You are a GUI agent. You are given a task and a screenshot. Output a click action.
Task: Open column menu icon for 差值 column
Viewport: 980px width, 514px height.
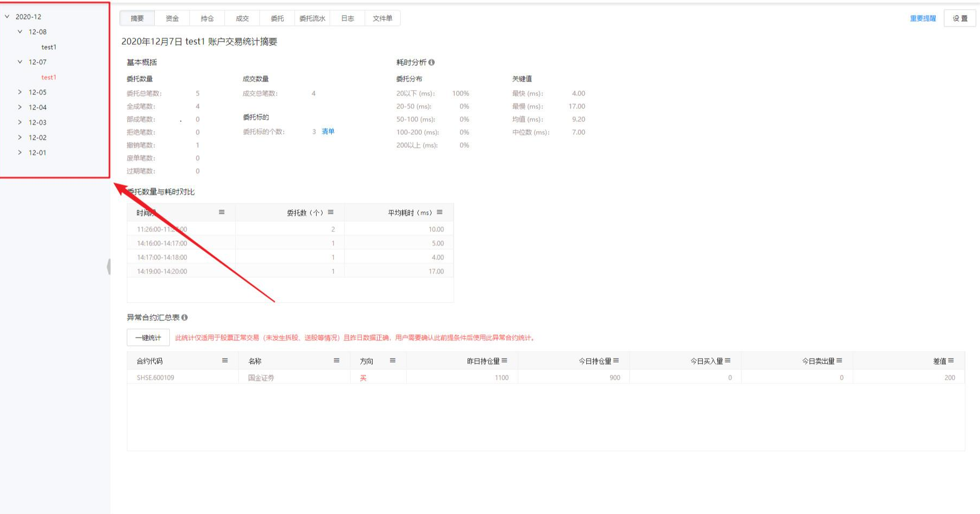tap(951, 361)
